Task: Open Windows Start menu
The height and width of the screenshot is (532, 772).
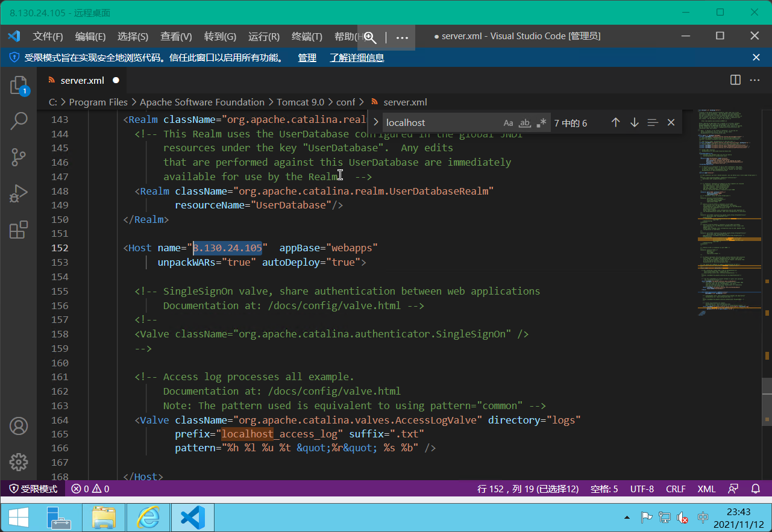Action: (x=19, y=518)
